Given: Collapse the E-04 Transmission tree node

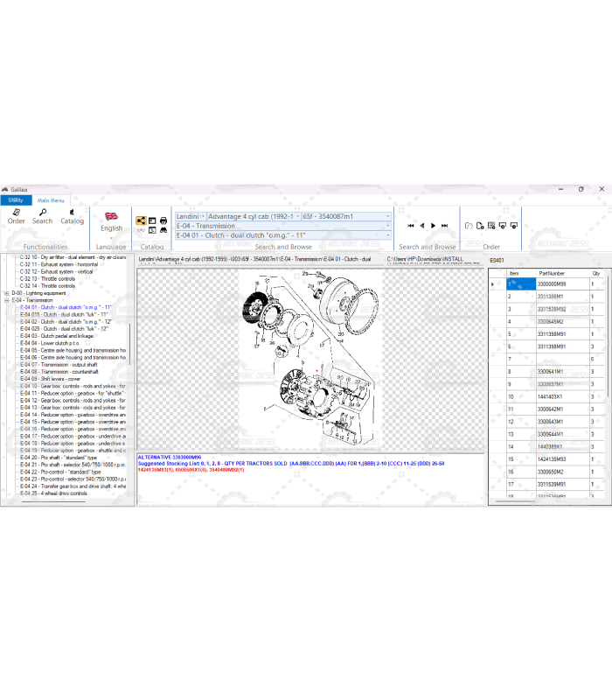Looking at the screenshot, I should tap(7, 300).
